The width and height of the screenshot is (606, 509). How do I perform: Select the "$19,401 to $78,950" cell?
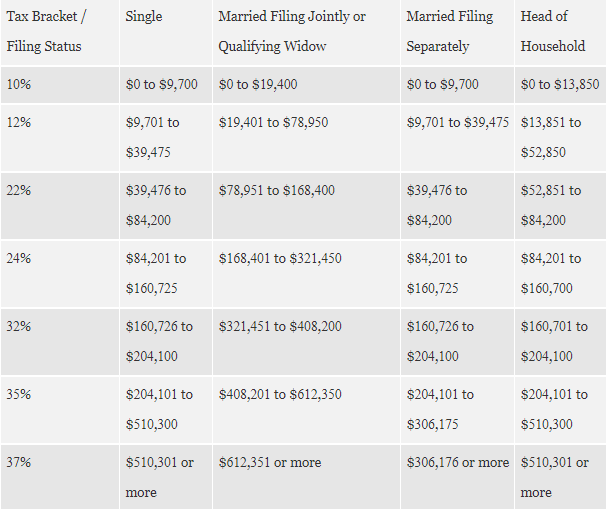pos(273,123)
